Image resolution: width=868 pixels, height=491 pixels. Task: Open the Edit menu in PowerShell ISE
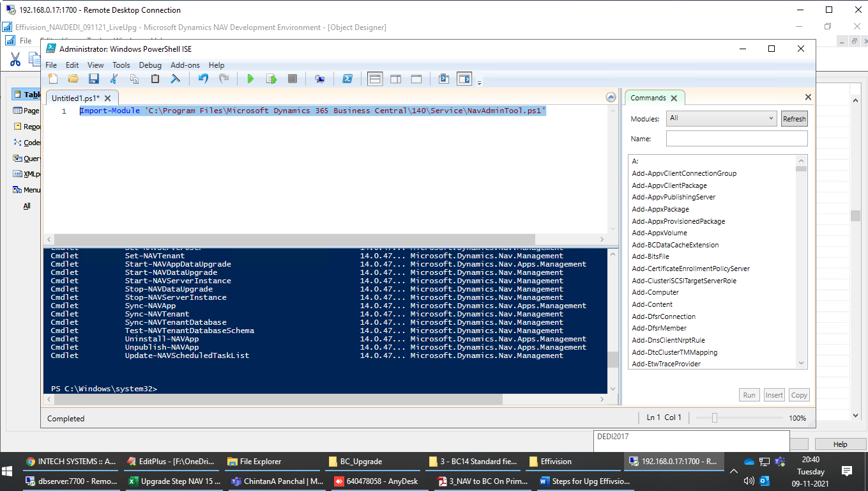click(72, 65)
